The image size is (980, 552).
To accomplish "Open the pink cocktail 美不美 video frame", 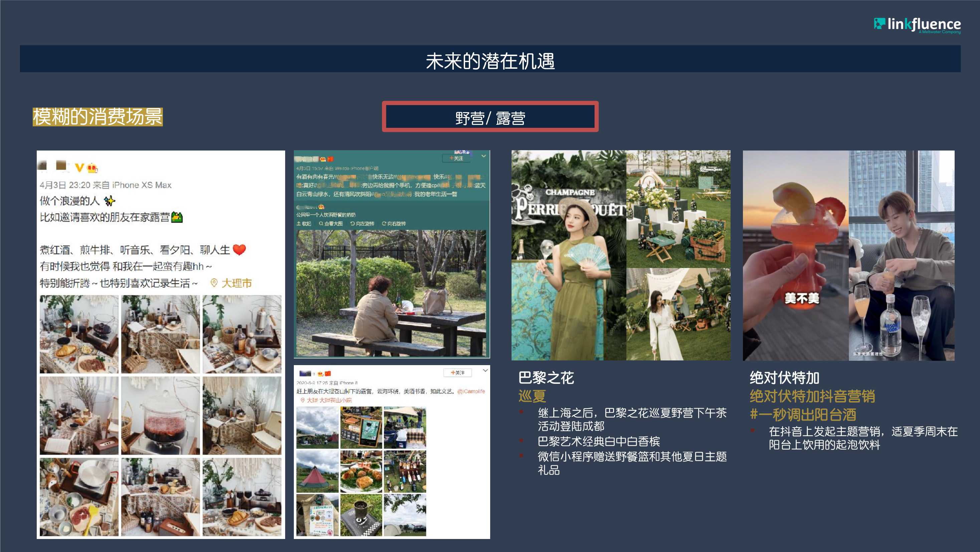I will (x=795, y=255).
